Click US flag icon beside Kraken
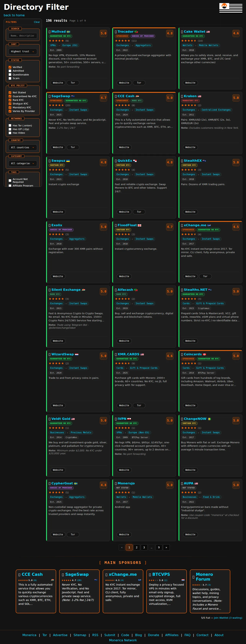 pos(199,96)
